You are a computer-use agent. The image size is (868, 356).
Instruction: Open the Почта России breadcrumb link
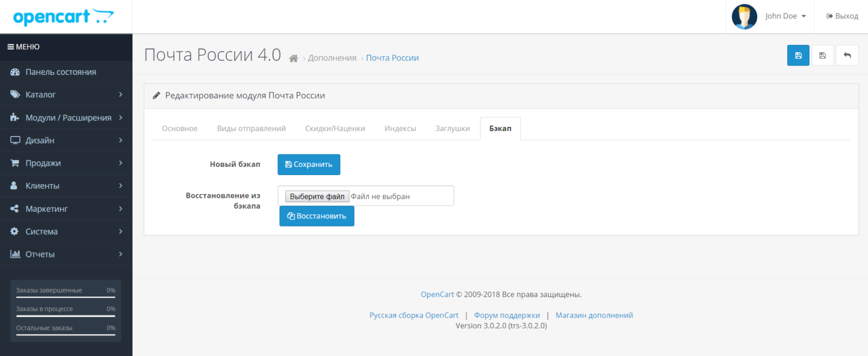click(392, 58)
